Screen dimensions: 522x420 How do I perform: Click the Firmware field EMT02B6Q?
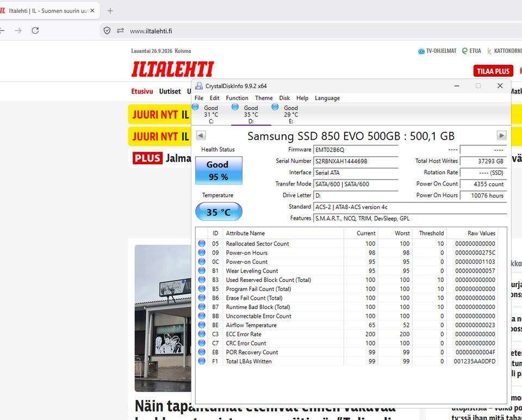click(x=356, y=150)
